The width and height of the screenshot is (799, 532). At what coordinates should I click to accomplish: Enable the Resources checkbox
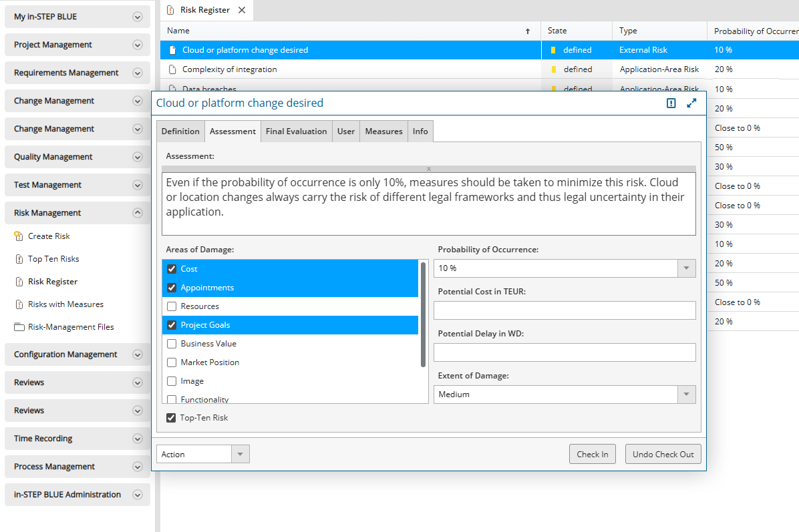click(x=172, y=306)
